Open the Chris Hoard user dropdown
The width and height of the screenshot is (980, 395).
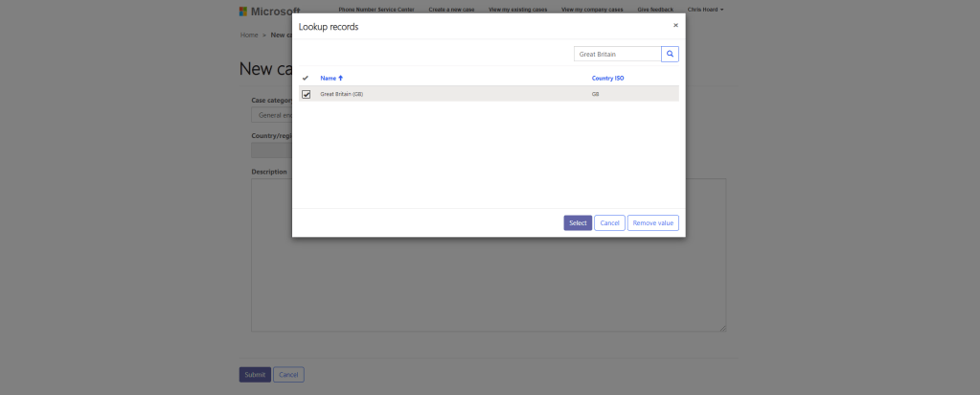[x=705, y=10]
